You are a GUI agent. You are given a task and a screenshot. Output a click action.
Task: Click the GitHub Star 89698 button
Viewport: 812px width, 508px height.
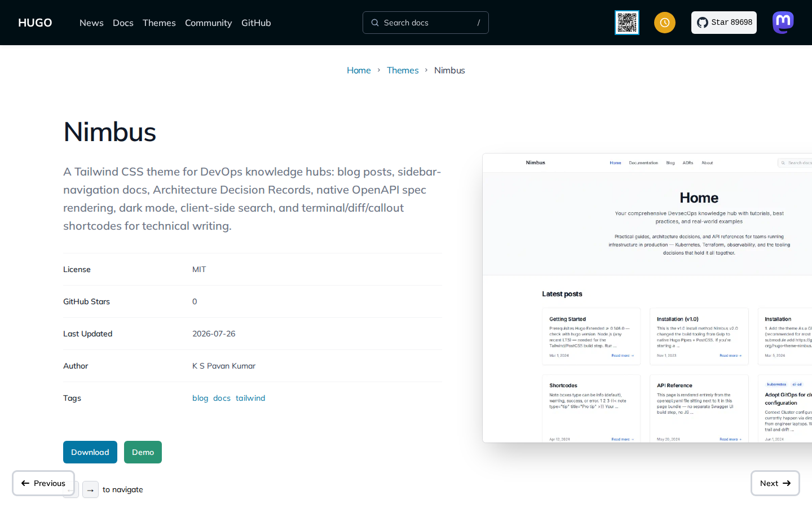pos(724,23)
